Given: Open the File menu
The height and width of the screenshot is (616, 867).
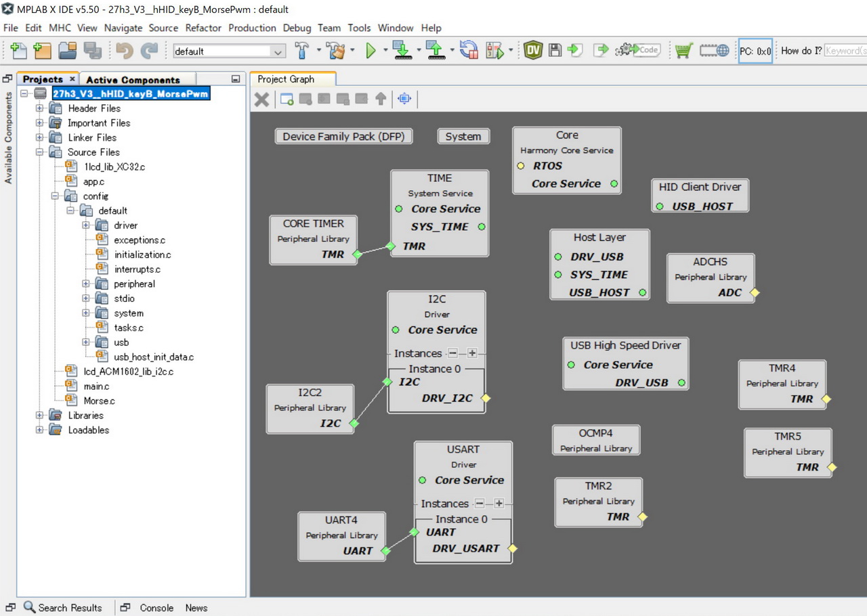Looking at the screenshot, I should pyautogui.click(x=11, y=28).
